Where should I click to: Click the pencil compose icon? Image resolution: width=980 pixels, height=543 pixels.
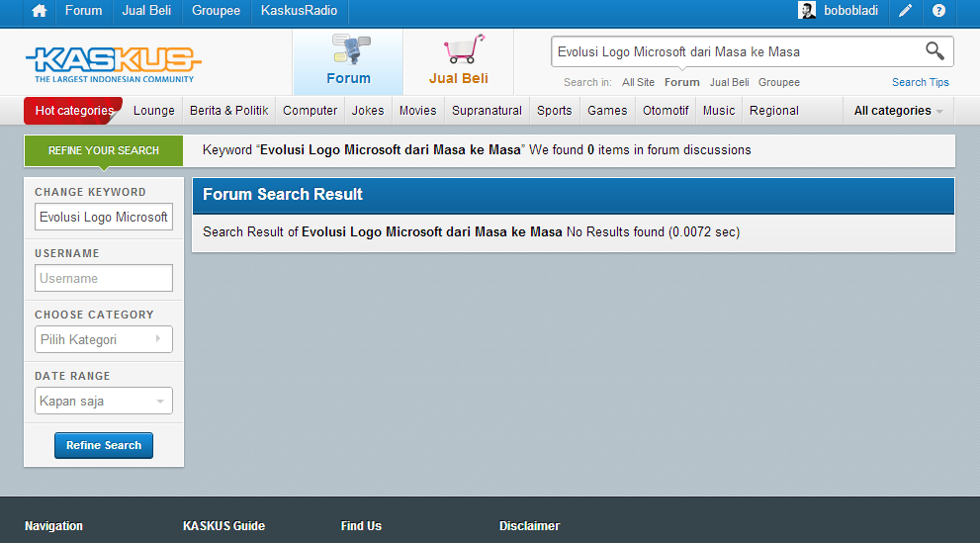click(x=905, y=11)
